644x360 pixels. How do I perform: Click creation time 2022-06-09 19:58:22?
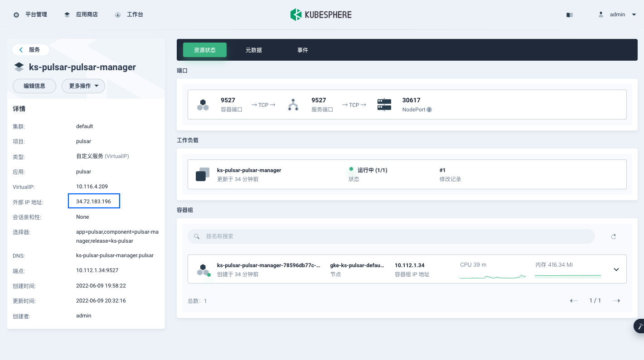[101, 286]
